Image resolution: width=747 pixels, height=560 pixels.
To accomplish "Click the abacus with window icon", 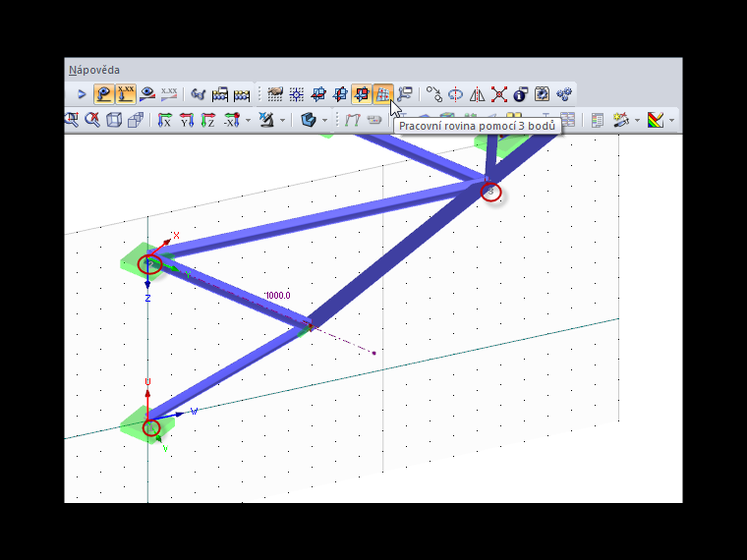I will pyautogui.click(x=219, y=94).
